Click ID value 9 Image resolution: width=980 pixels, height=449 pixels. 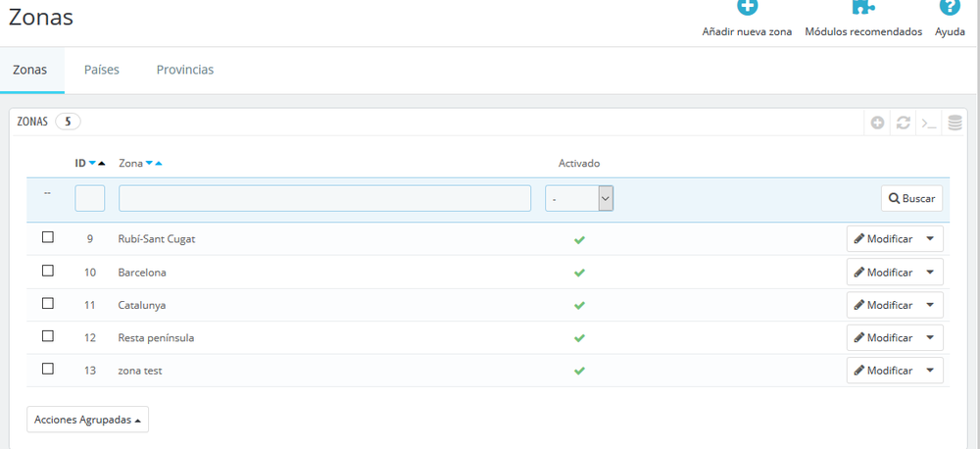pos(90,239)
